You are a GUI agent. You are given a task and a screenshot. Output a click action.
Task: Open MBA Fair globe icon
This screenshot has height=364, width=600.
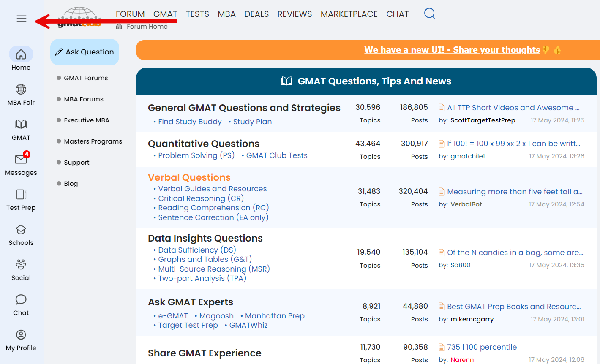21,90
